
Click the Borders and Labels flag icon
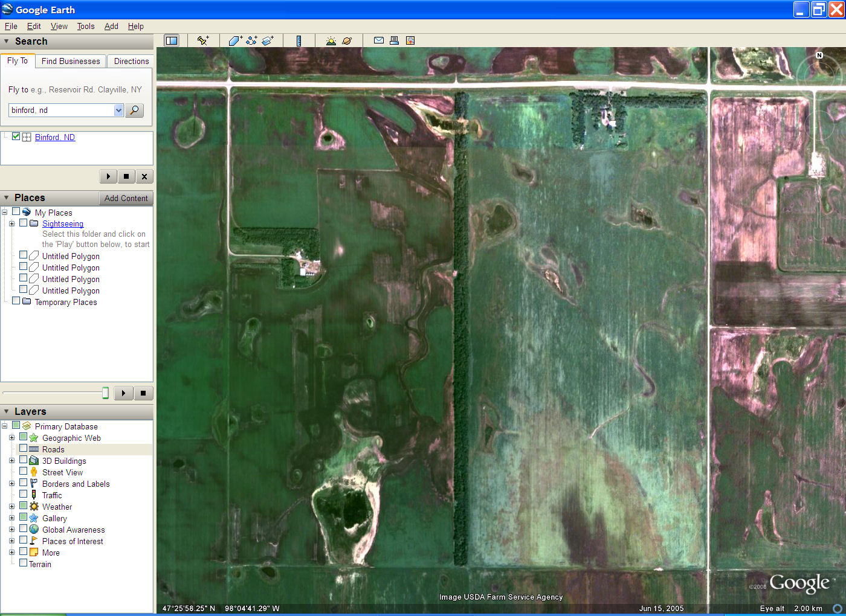pos(34,484)
